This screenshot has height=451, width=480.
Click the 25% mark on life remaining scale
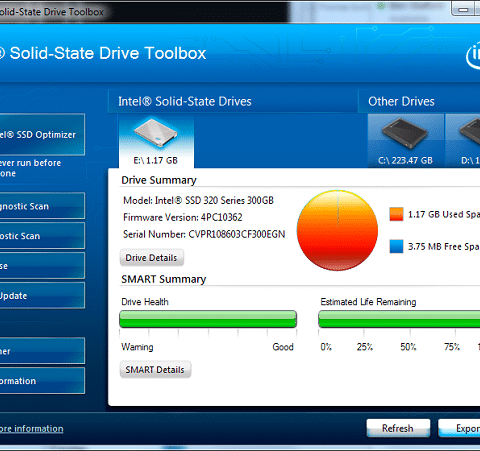[365, 347]
